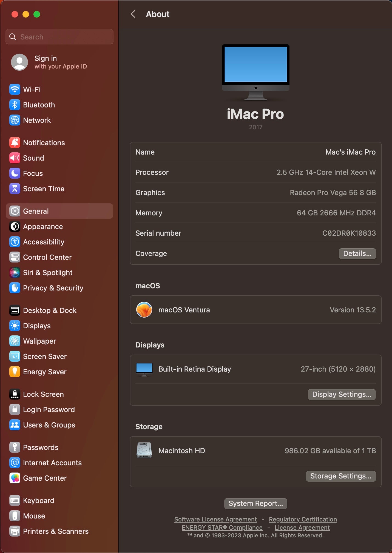Open the ENERGY STAR Compliance link
Viewport: 392px width, 553px height.
[222, 528]
